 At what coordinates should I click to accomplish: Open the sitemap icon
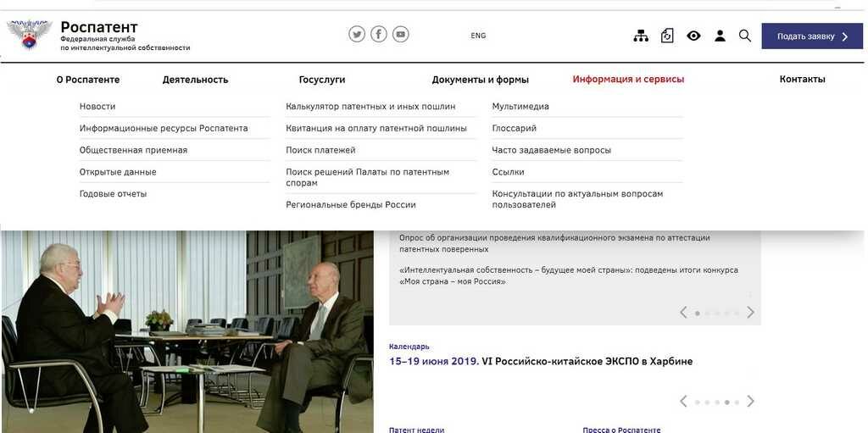[641, 36]
